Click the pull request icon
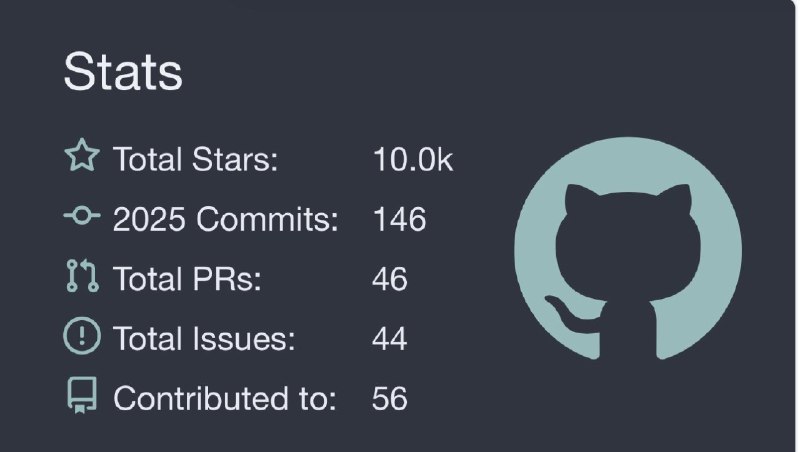Screen dimensions: 800x452 [81, 278]
